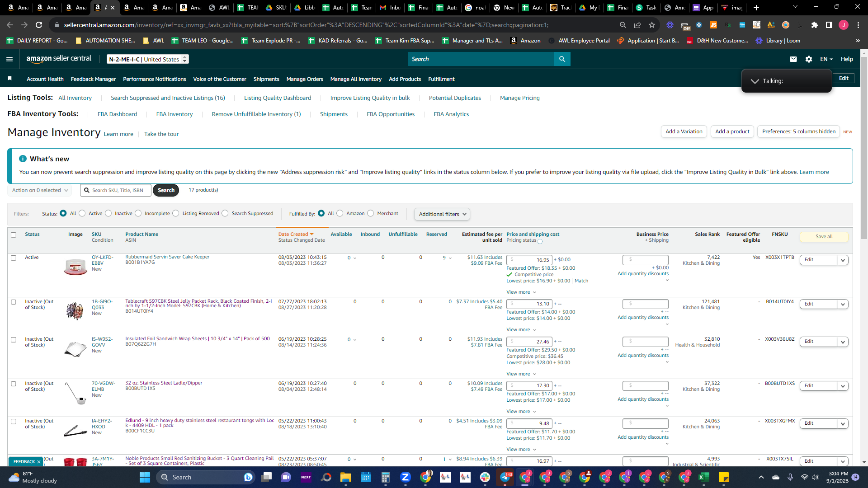Open Feedback Manager in navigation bar
Screen dimensions: 868x488
[93, 79]
